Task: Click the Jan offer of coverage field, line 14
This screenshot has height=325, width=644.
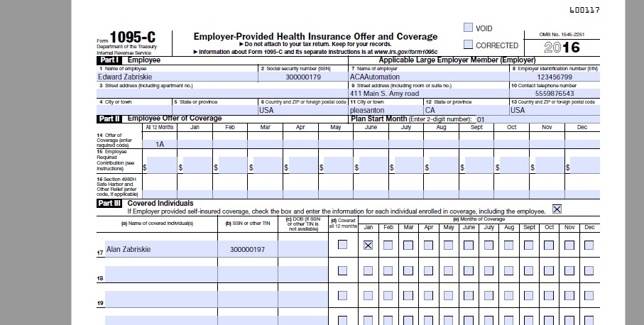Action: [195, 144]
